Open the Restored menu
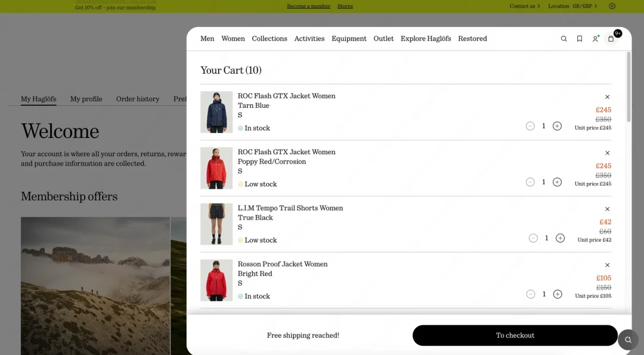The height and width of the screenshot is (355, 644). point(473,39)
